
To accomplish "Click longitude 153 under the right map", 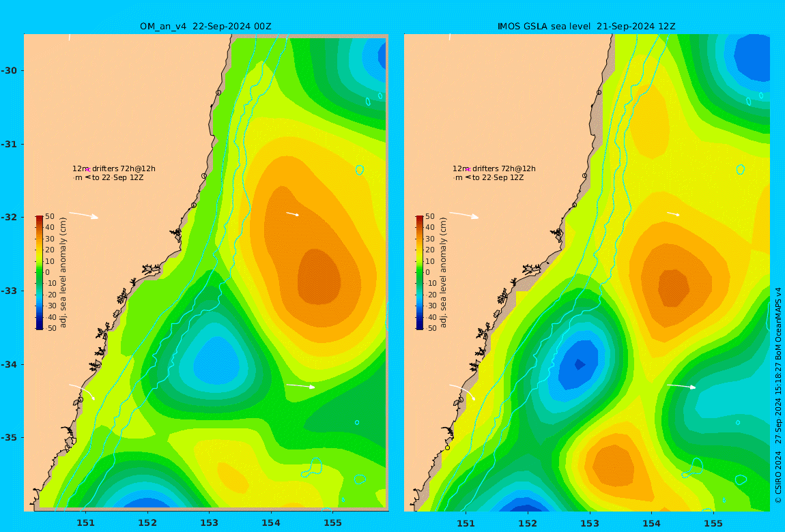I will [x=590, y=523].
